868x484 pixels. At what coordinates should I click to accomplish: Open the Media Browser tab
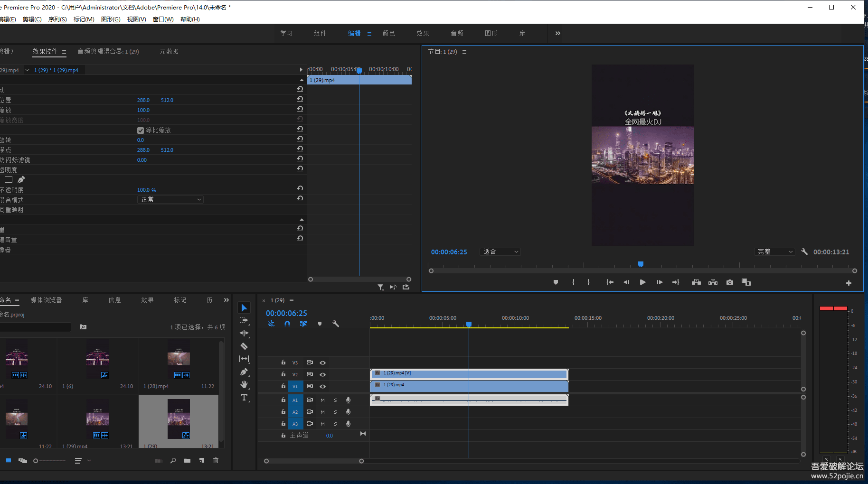tap(47, 300)
